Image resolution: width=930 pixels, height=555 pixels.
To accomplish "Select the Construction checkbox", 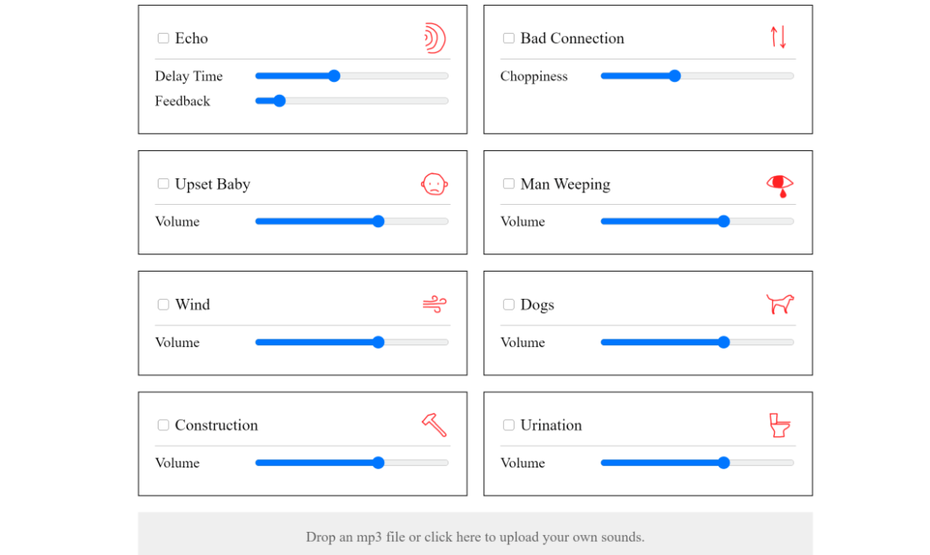I will (x=163, y=425).
